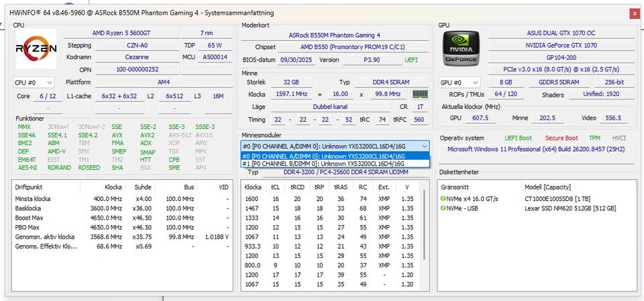Click the 202.5 GPU memory clock value

[547, 118]
